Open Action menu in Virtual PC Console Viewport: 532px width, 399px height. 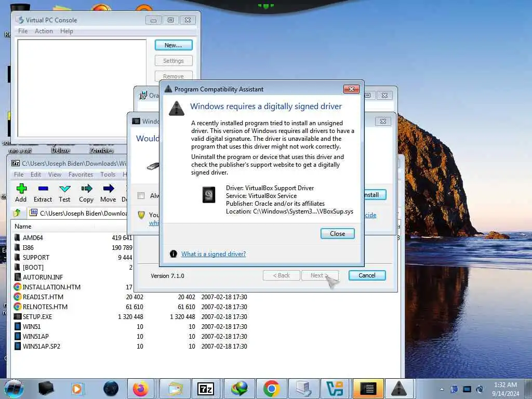[x=44, y=31]
